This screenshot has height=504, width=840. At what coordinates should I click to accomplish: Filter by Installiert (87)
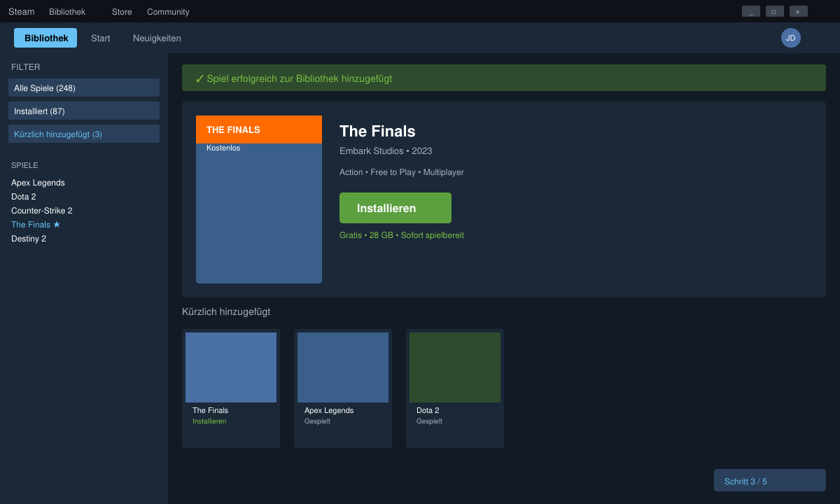click(x=84, y=111)
